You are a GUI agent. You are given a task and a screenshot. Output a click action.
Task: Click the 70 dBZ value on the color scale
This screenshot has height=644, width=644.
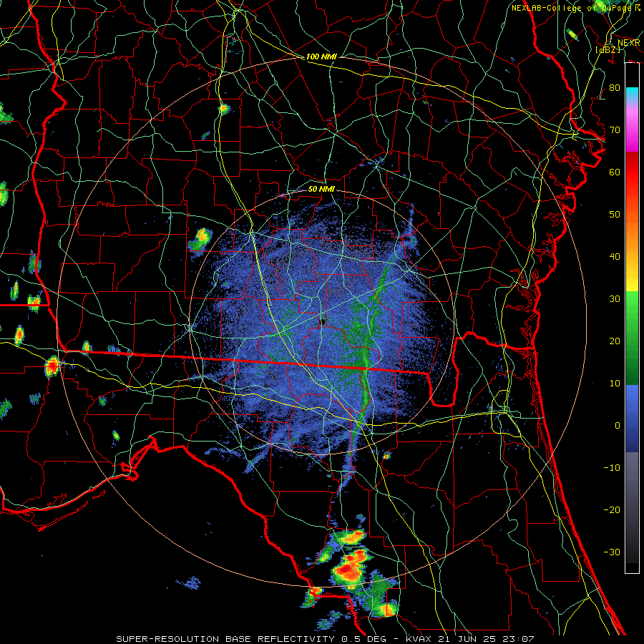[615, 130]
